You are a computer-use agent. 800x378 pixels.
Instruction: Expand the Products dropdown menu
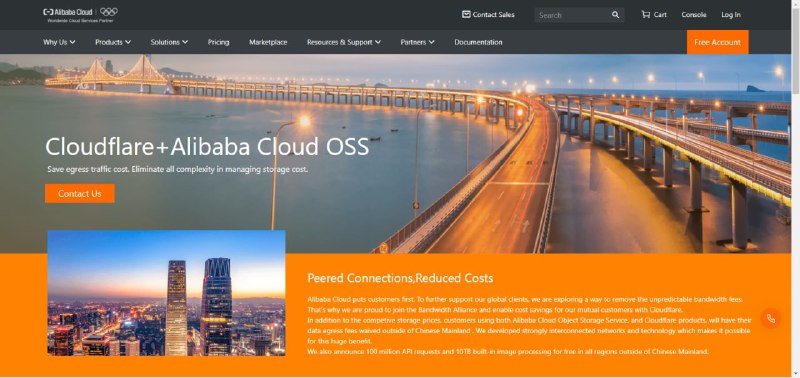pyautogui.click(x=113, y=42)
